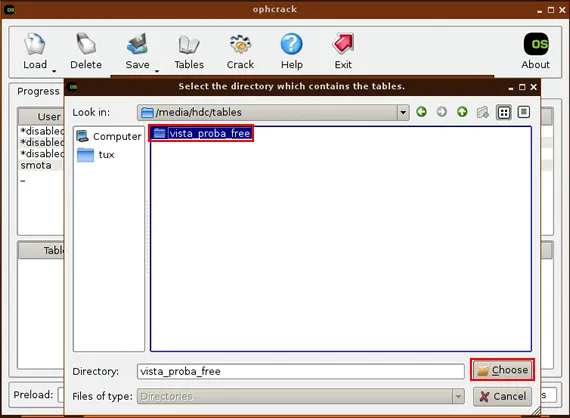Image resolution: width=570 pixels, height=418 pixels.
Task: Switch to list view mode
Action: (x=503, y=112)
